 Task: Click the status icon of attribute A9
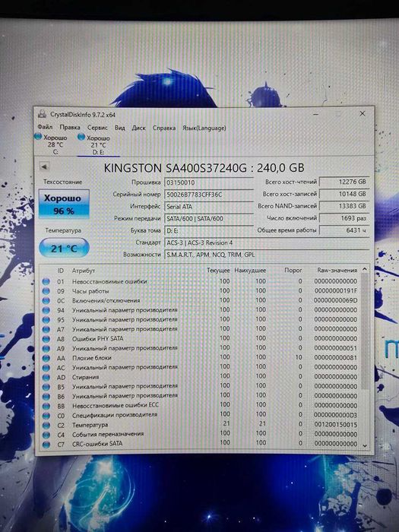click(x=46, y=348)
